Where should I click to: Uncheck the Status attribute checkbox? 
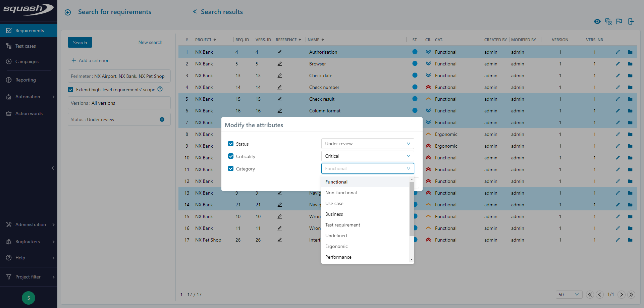point(231,144)
